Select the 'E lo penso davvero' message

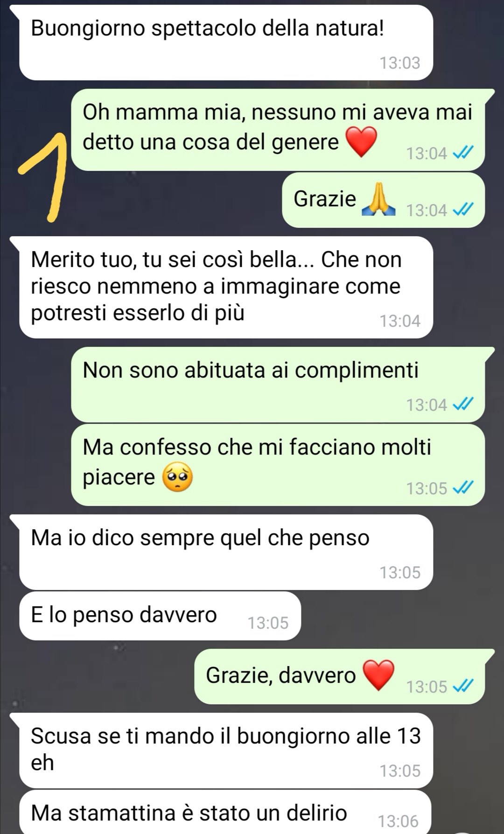coord(160,616)
